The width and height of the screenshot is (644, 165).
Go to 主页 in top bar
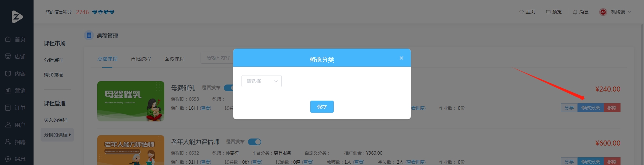(527, 12)
